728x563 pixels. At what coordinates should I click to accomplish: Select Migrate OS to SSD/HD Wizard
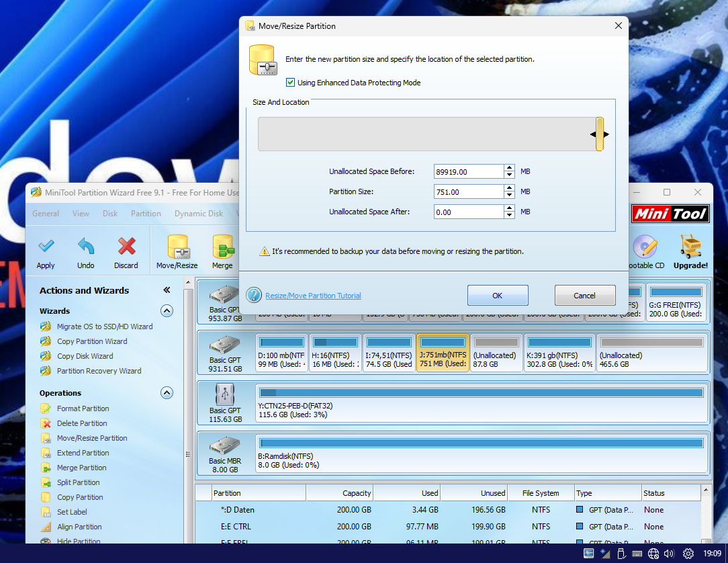coord(105,327)
